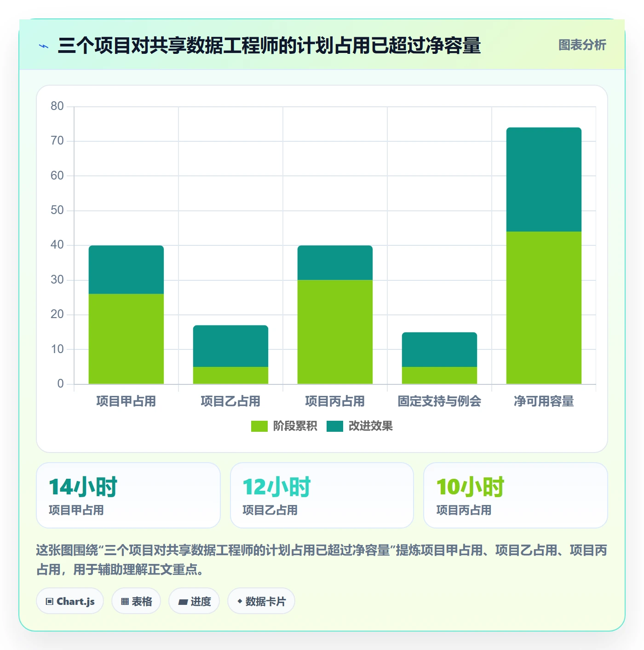Click the 项目甲占用 x-axis label
The height and width of the screenshot is (650, 644).
126,401
